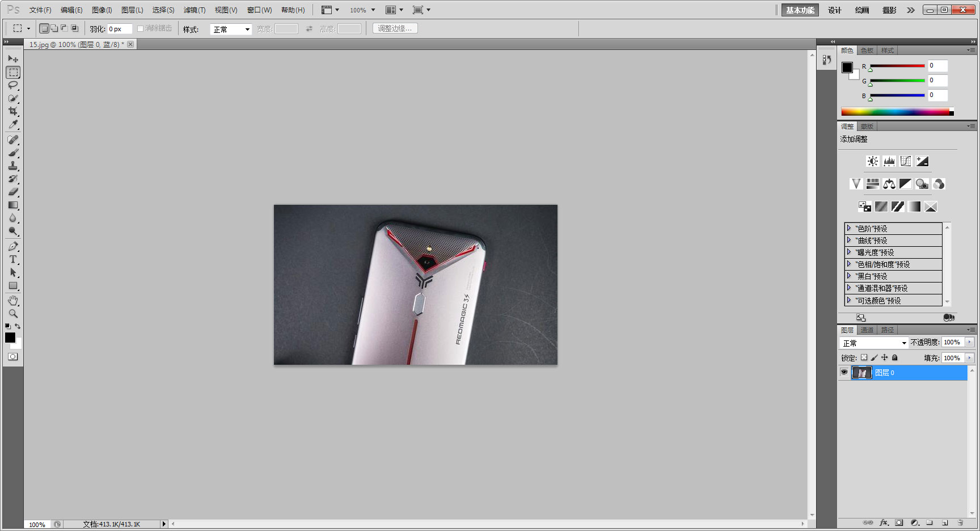
Task: Switch to the 通道 tab
Action: pyautogui.click(x=867, y=330)
